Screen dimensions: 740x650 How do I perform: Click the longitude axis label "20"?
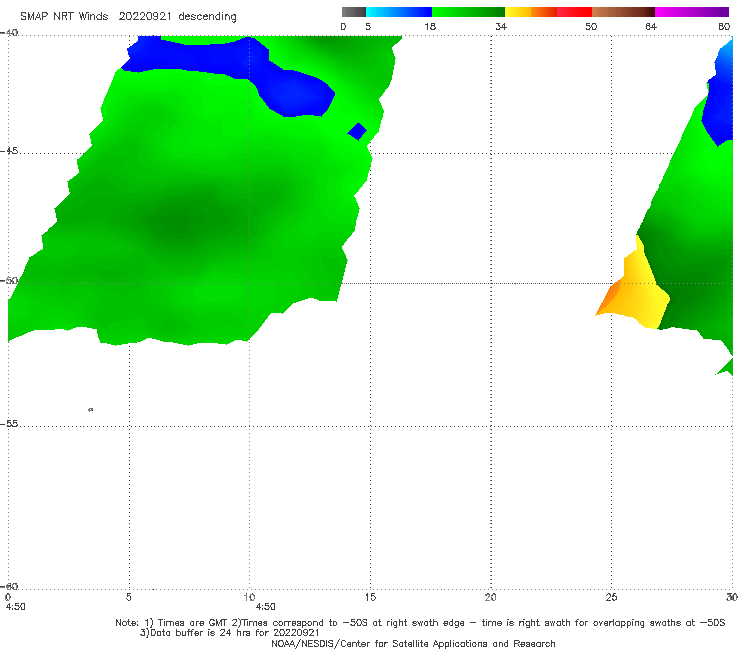490,598
